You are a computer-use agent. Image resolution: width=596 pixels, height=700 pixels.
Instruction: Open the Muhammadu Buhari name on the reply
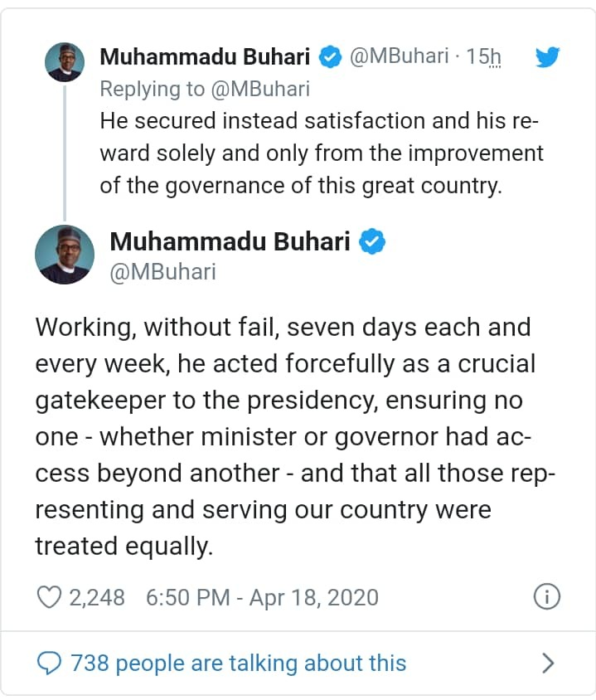click(205, 57)
